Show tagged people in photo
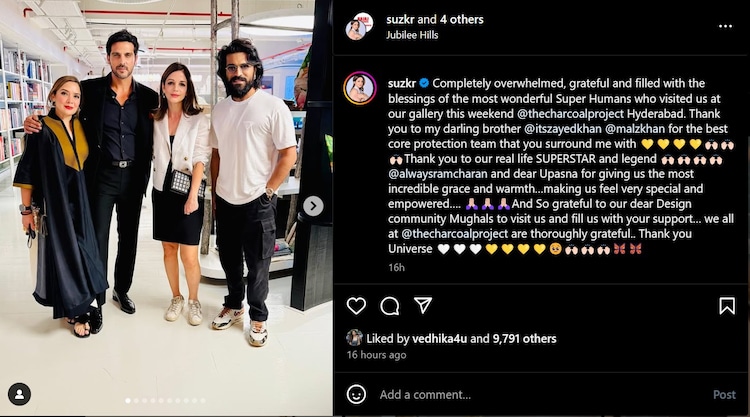Image resolution: width=750 pixels, height=417 pixels. click(20, 394)
